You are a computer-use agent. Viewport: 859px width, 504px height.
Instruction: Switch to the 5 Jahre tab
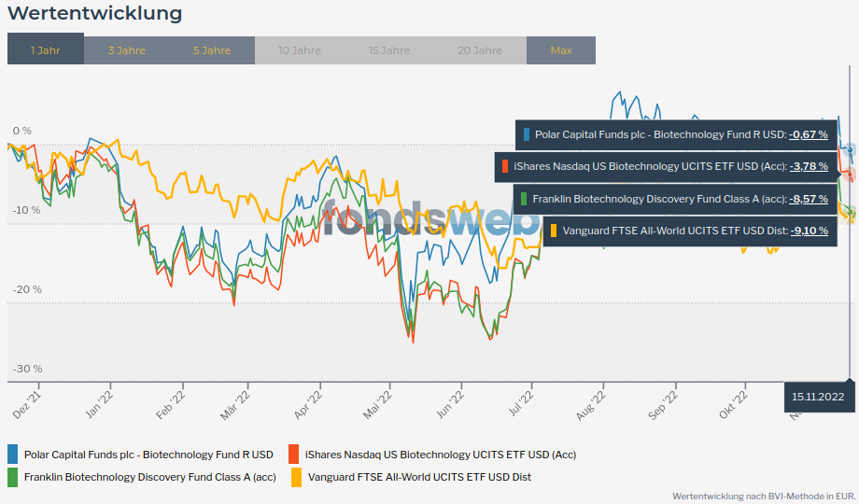pos(212,50)
